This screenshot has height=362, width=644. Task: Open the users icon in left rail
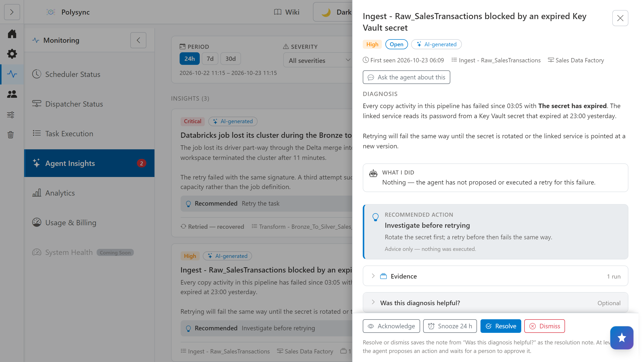pos(12,94)
